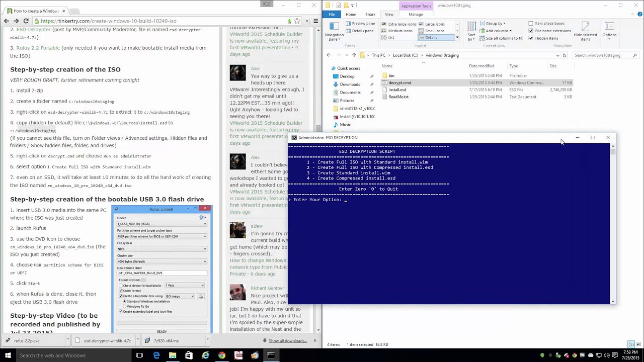Choose List layout in Explorer
644x362 pixels.
[x=388, y=38]
